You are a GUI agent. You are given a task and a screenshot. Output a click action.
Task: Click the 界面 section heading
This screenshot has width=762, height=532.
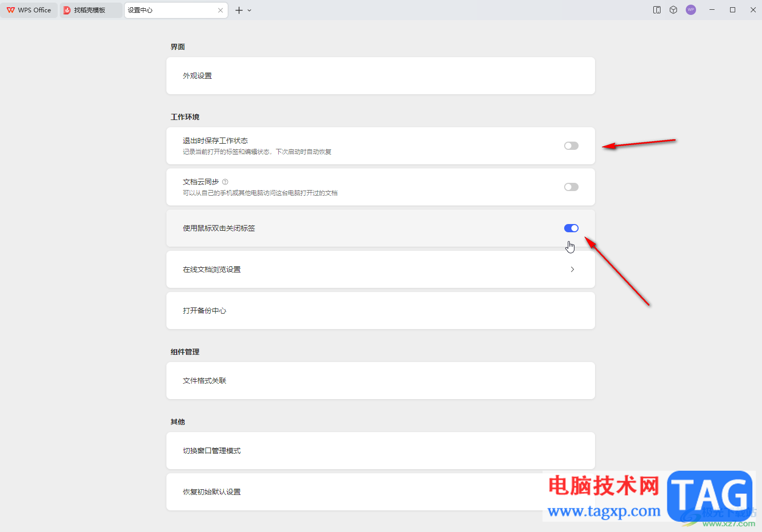click(x=178, y=47)
